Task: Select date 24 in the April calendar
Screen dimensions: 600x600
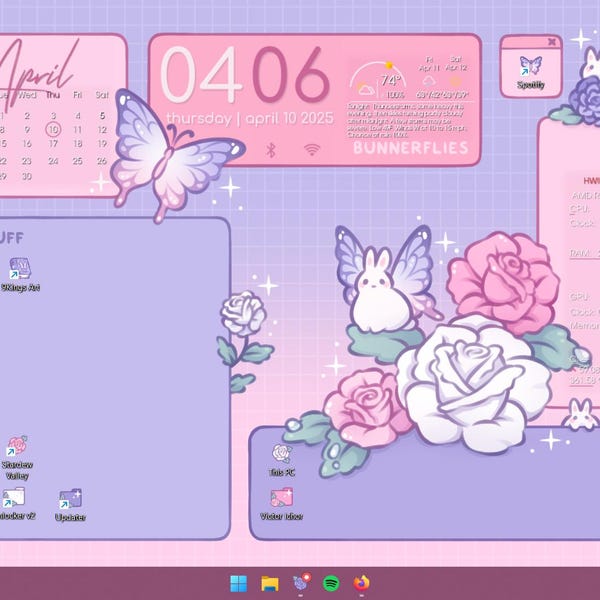Action: 53,161
